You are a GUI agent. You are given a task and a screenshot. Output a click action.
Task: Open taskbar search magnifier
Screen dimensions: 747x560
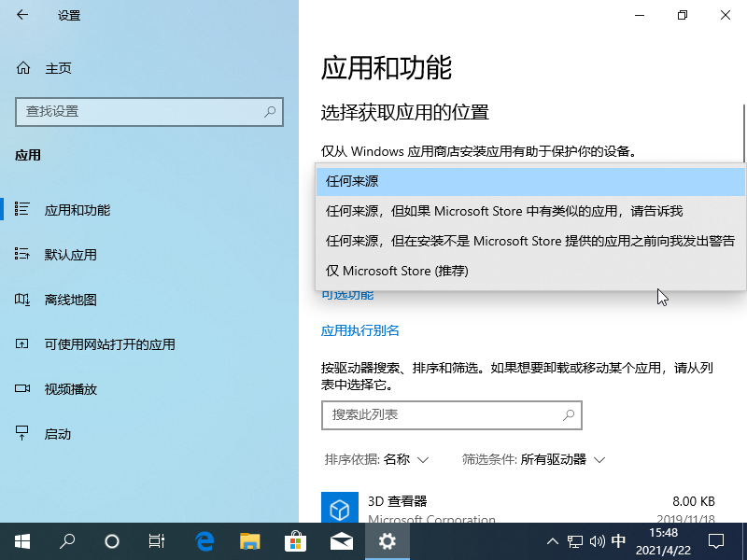(x=67, y=541)
